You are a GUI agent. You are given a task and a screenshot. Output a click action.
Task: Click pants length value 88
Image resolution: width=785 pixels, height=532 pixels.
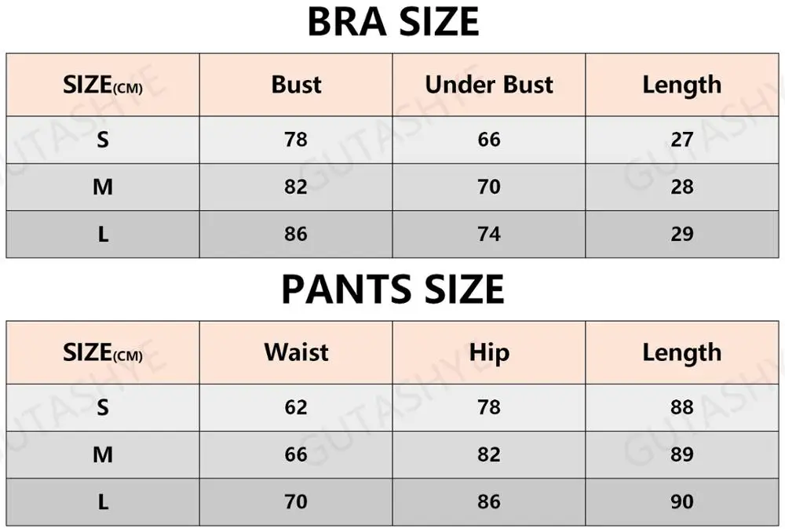[x=682, y=407]
